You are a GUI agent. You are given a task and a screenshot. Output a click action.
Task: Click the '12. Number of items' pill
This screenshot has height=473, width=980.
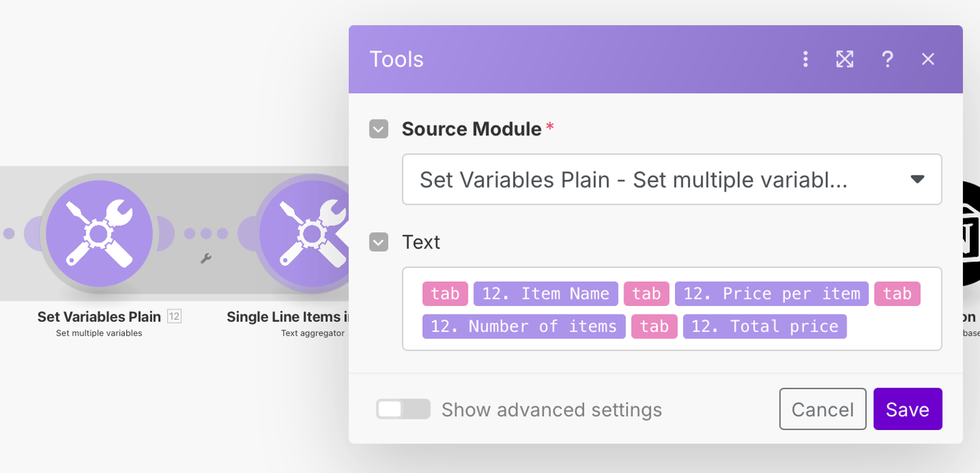click(x=524, y=327)
